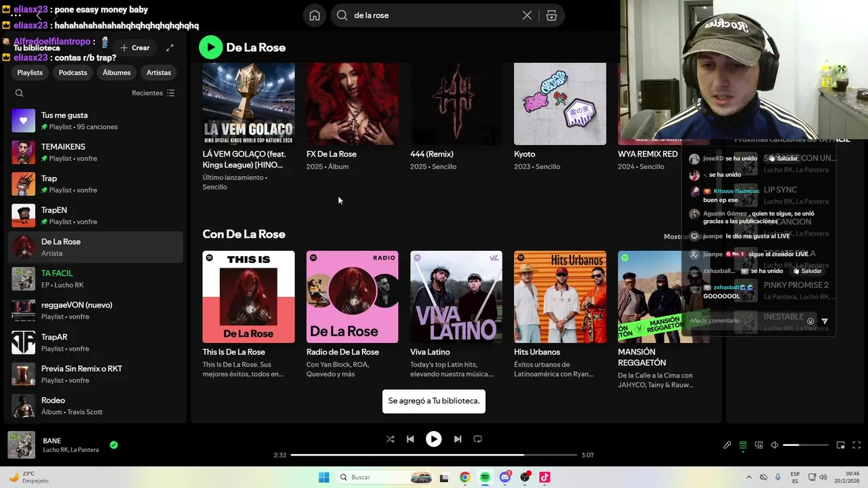Click the search box containing "de la rose"

coord(448,15)
